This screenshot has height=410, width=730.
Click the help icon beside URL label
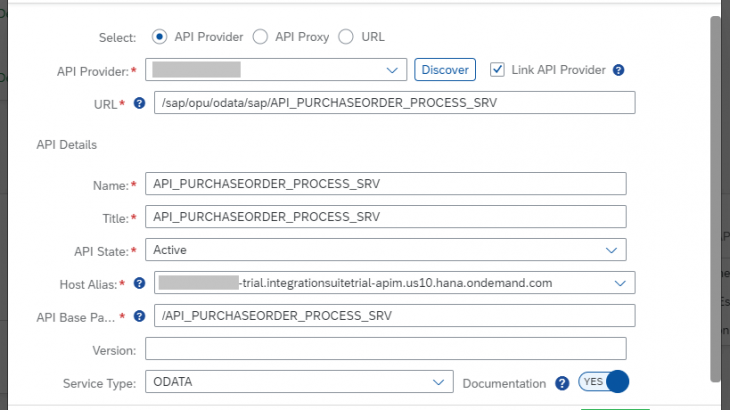pos(139,103)
